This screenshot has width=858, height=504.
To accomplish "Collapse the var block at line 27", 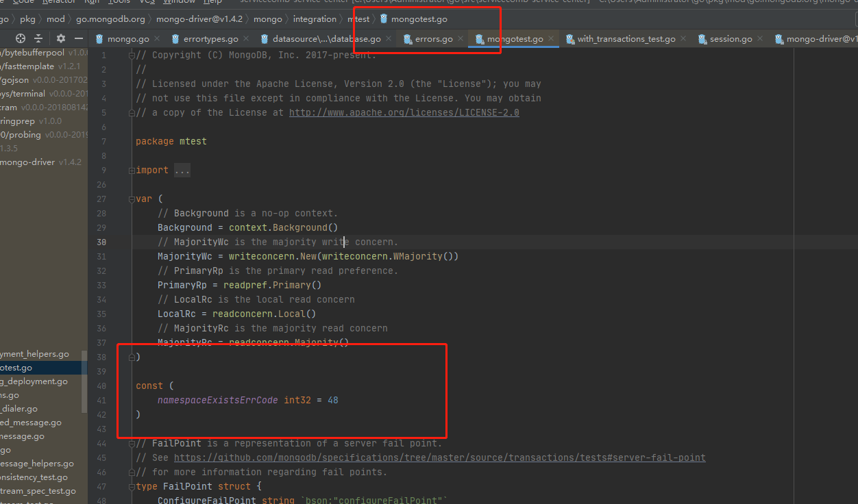I will coord(132,199).
